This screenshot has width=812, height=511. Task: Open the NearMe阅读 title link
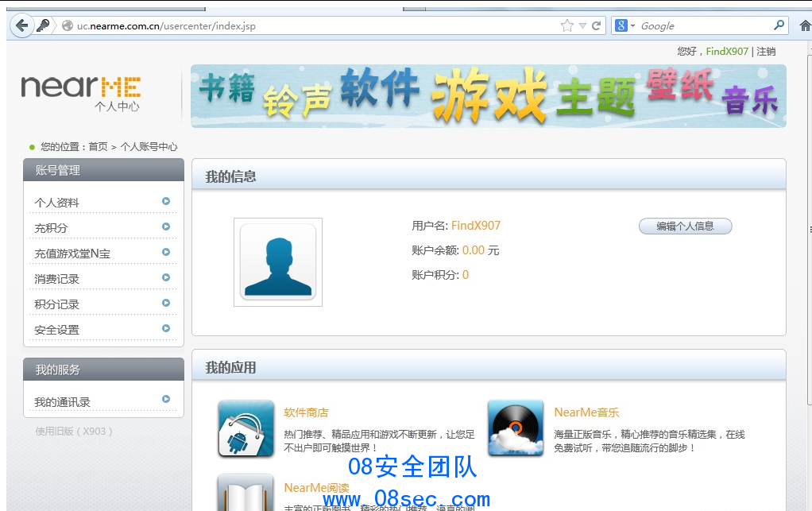[316, 488]
